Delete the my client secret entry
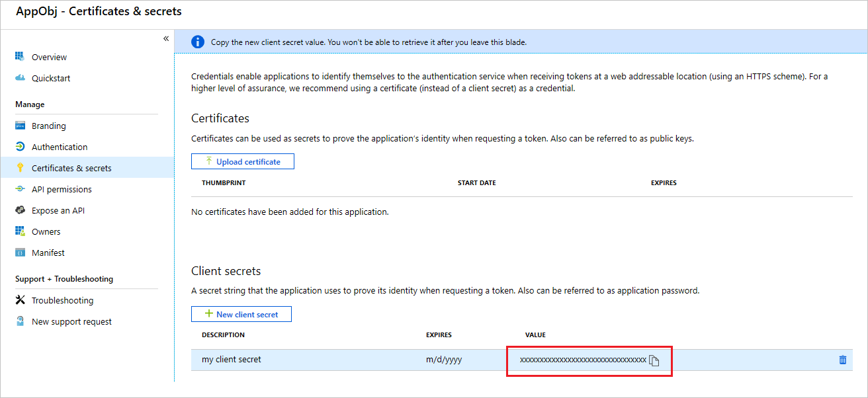This screenshot has height=398, width=868. click(x=842, y=360)
